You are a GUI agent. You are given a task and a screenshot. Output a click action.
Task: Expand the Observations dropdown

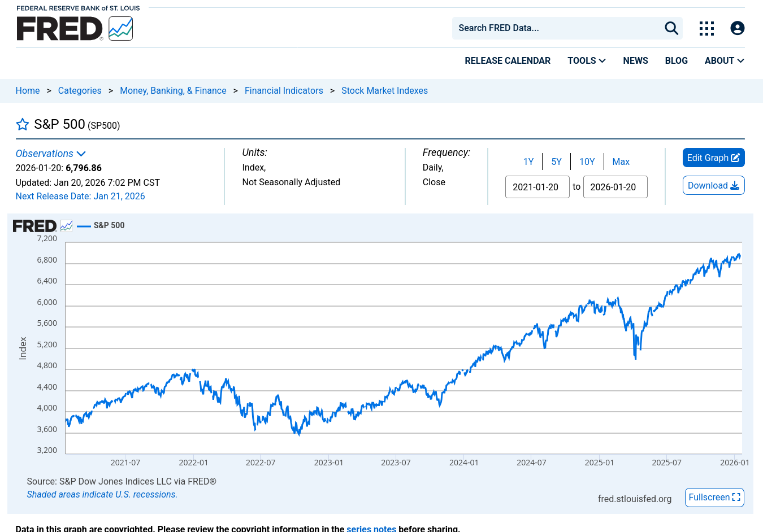pyautogui.click(x=51, y=154)
